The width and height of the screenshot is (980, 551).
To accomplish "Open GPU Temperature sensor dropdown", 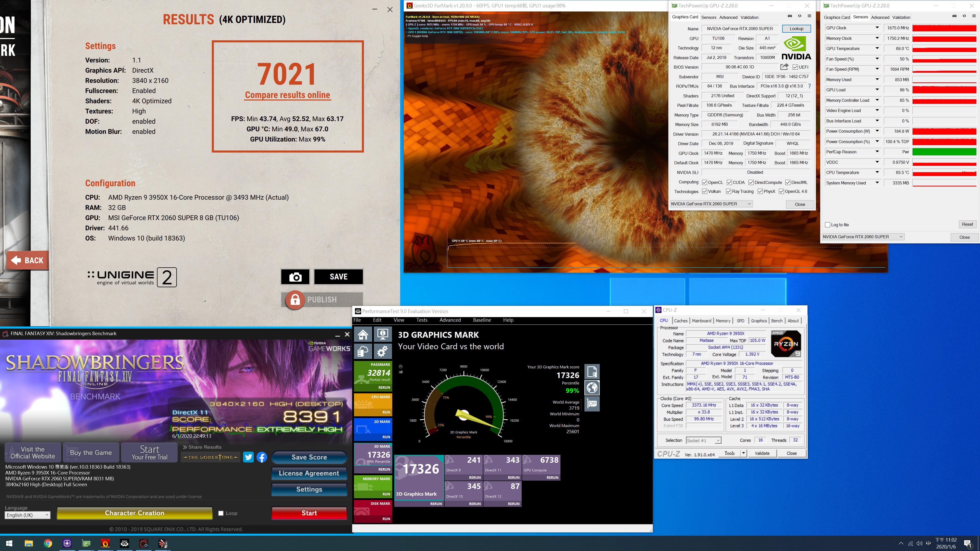I will (877, 49).
